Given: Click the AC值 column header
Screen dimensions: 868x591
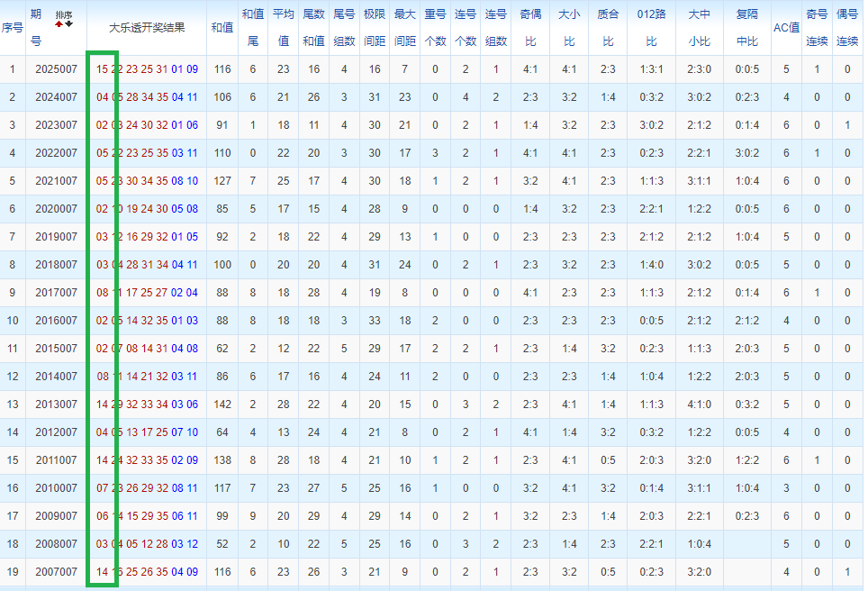Looking at the screenshot, I should click(787, 28).
